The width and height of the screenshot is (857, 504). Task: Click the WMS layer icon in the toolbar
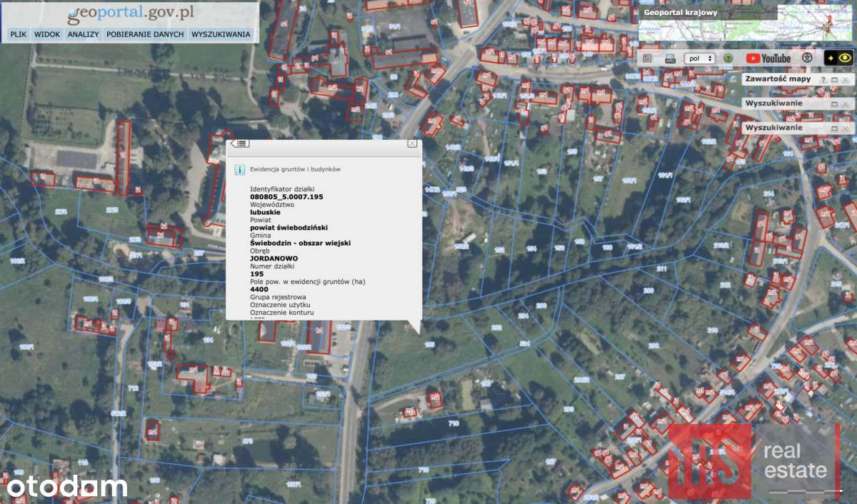coord(670,59)
